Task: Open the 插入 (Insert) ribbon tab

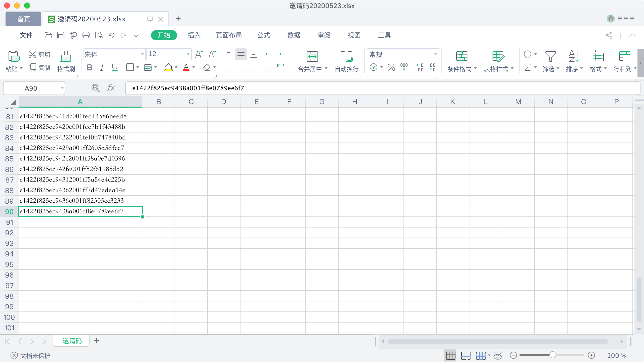Action: point(194,35)
